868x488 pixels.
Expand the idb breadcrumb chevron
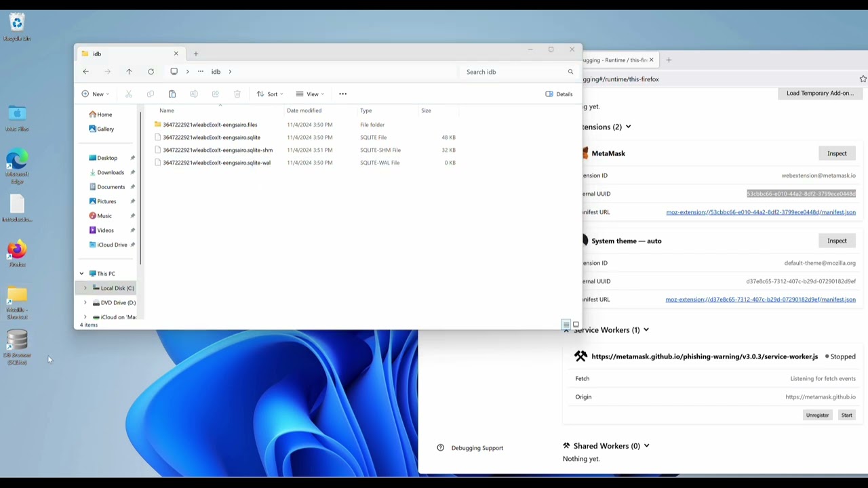tap(230, 72)
